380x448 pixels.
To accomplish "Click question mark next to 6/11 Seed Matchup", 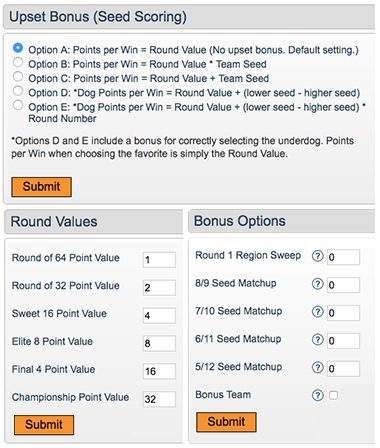I will [x=317, y=340].
